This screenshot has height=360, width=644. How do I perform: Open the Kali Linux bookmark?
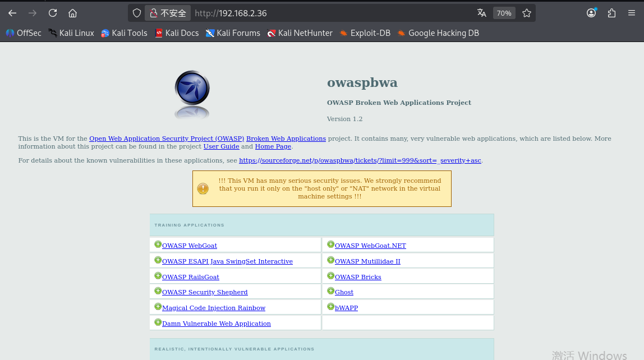(71, 33)
